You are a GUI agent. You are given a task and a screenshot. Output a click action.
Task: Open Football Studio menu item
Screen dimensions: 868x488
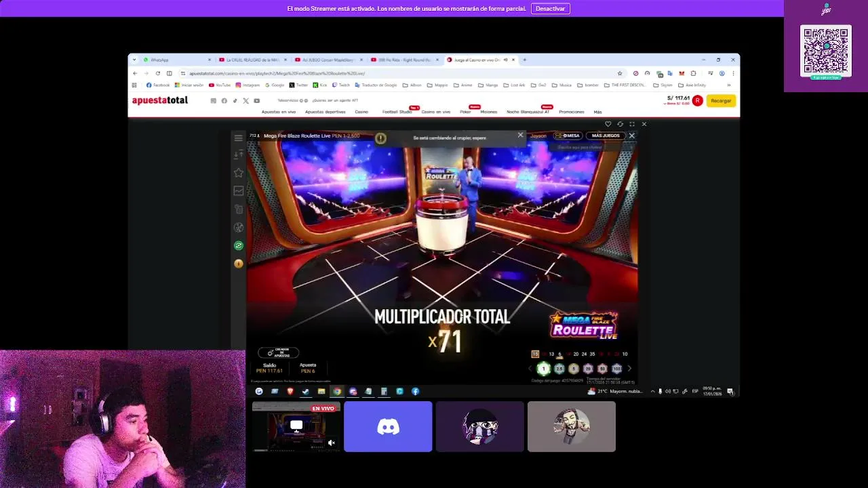click(397, 112)
